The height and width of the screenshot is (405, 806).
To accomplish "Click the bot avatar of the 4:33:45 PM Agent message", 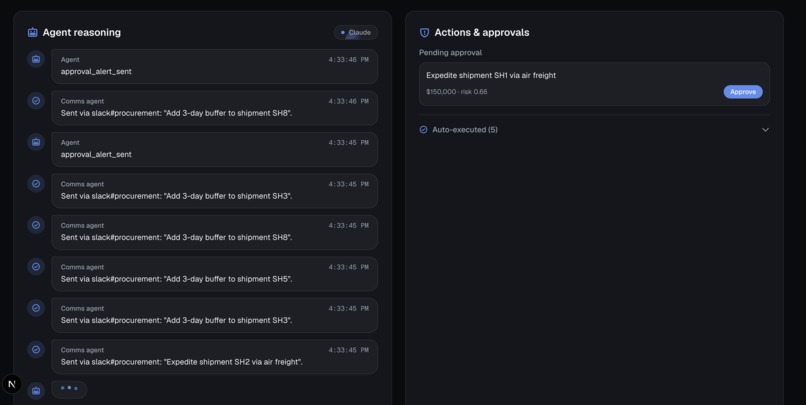I will click(x=36, y=142).
